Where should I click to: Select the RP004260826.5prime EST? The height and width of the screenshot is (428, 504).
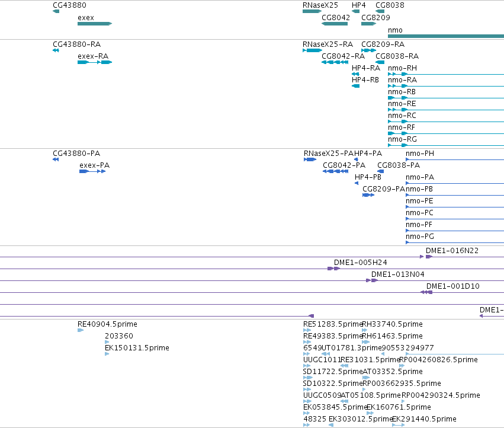click(x=402, y=366)
